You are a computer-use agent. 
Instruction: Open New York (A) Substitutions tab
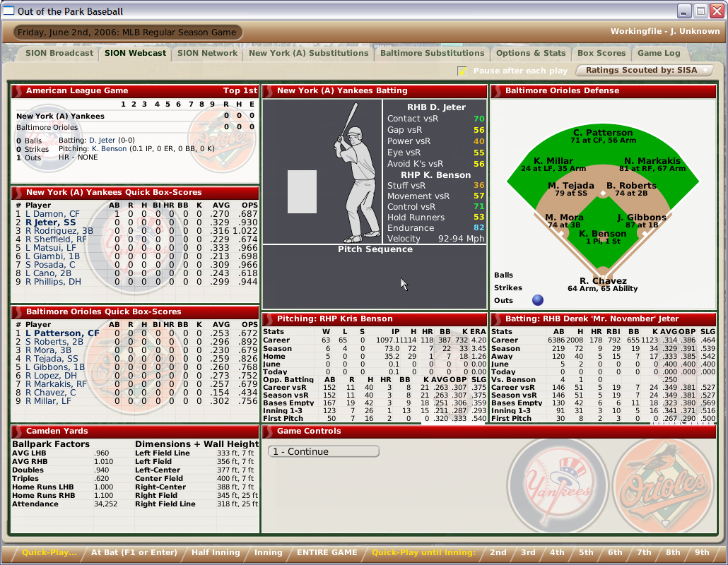click(x=309, y=54)
